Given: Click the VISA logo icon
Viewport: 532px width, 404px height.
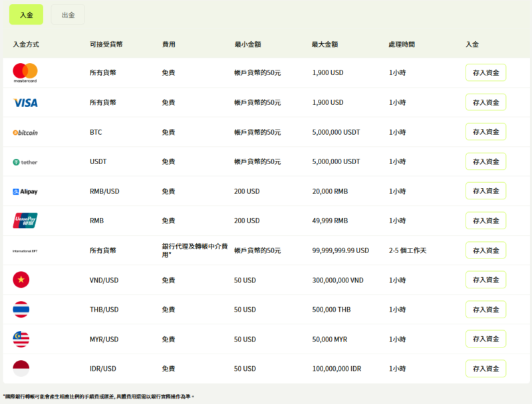Looking at the screenshot, I should click(25, 102).
